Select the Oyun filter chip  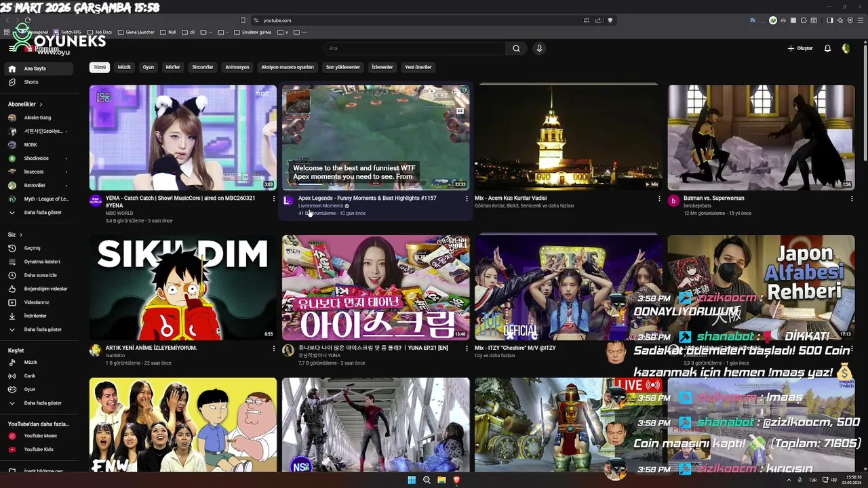(149, 67)
